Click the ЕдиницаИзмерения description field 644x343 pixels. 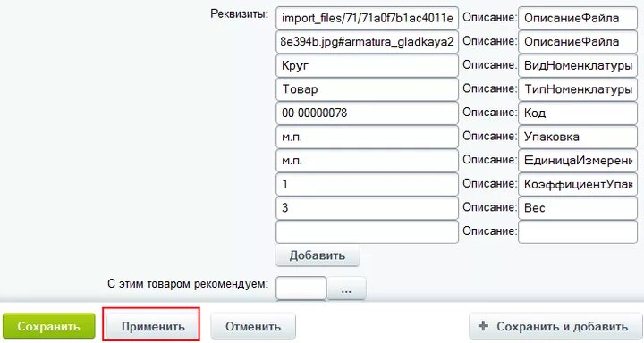point(578,161)
